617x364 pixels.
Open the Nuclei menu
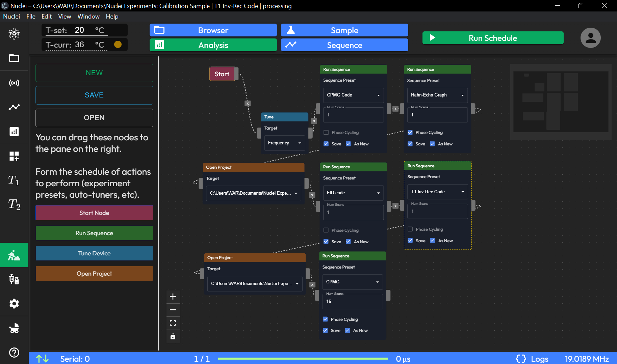[x=11, y=16]
